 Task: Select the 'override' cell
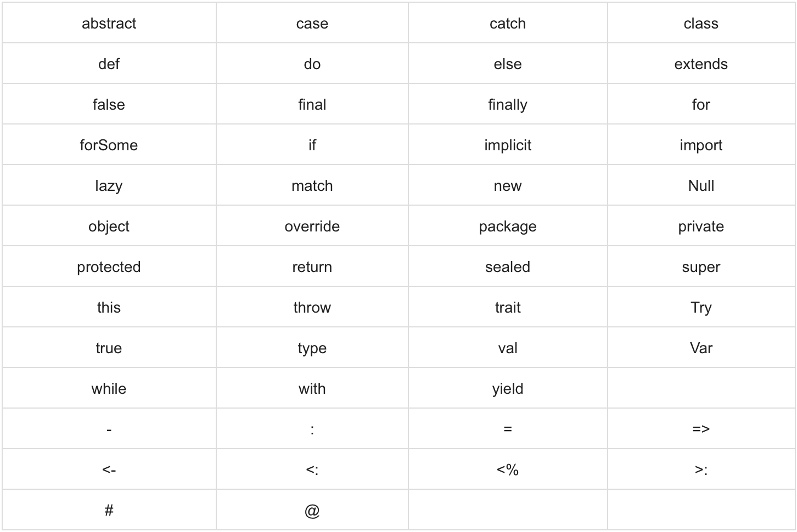tap(312, 226)
